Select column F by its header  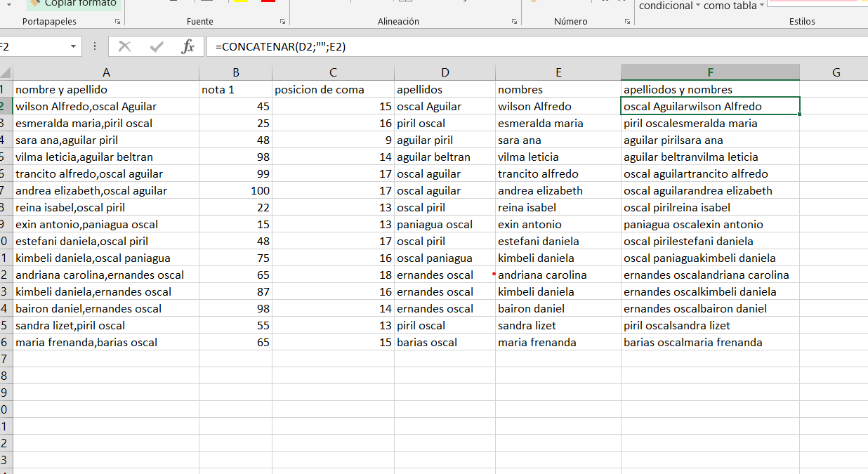pyautogui.click(x=710, y=72)
